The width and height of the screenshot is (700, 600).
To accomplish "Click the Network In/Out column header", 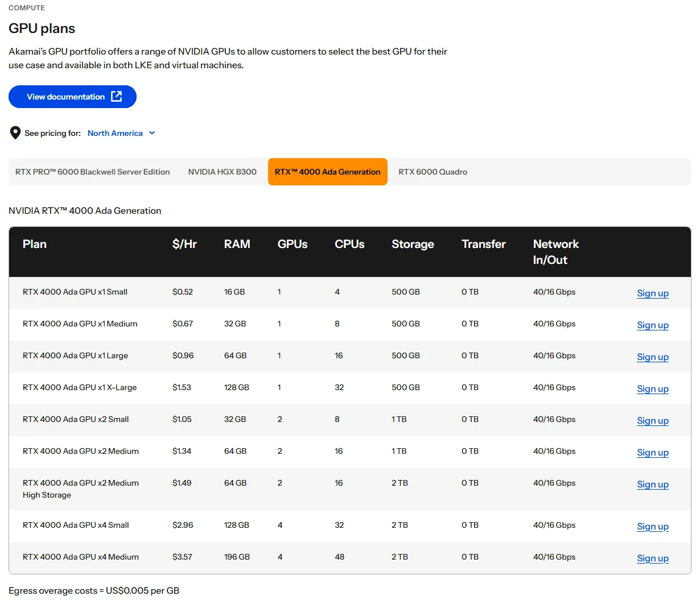I will 556,252.
